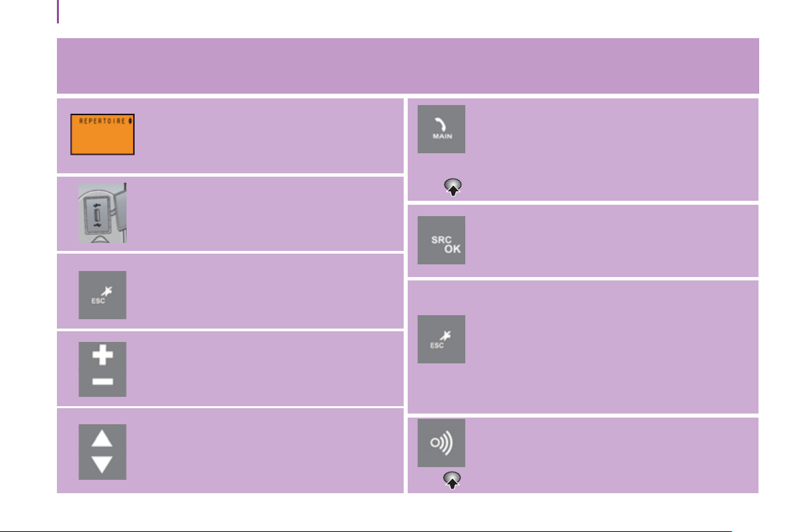Click the purple vertical bar at top-left
798x532 pixels.
[58, 11]
